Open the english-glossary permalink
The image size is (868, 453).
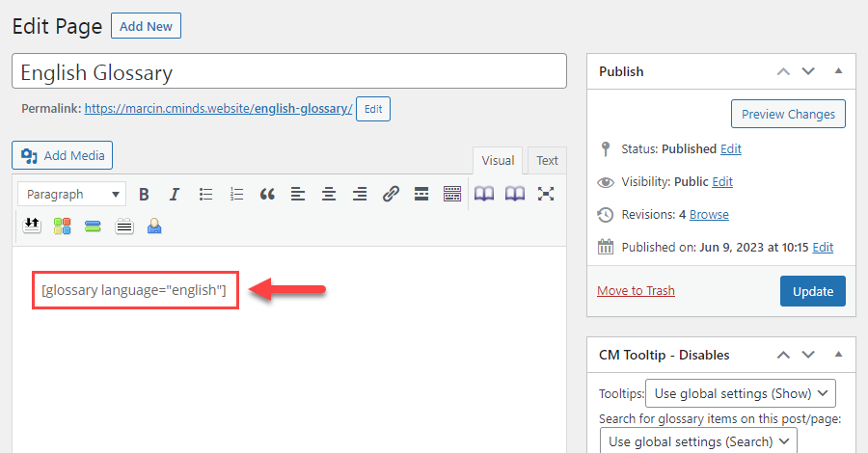tap(218, 108)
